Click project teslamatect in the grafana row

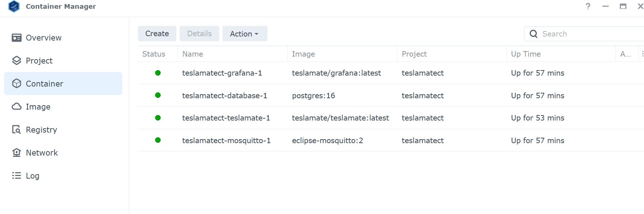(423, 73)
